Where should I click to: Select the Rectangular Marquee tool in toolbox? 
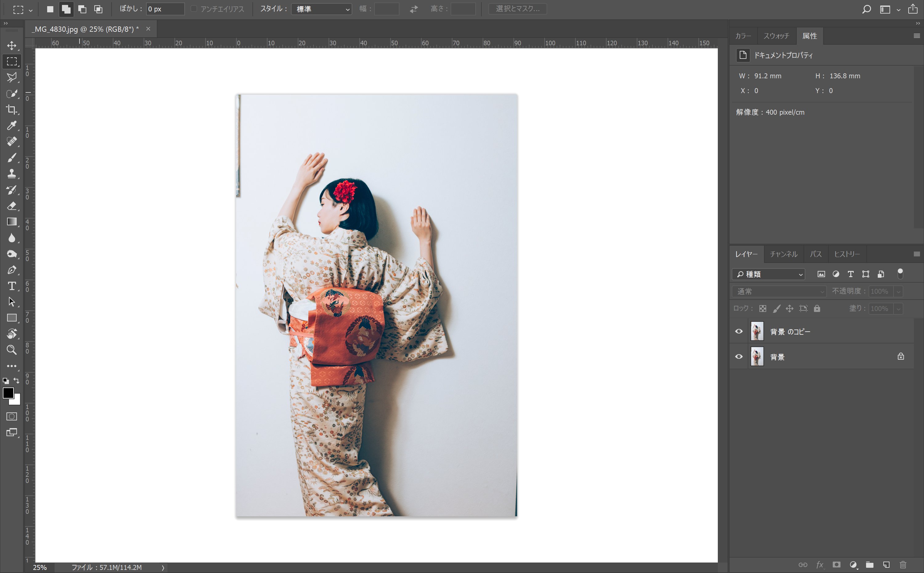tap(12, 61)
